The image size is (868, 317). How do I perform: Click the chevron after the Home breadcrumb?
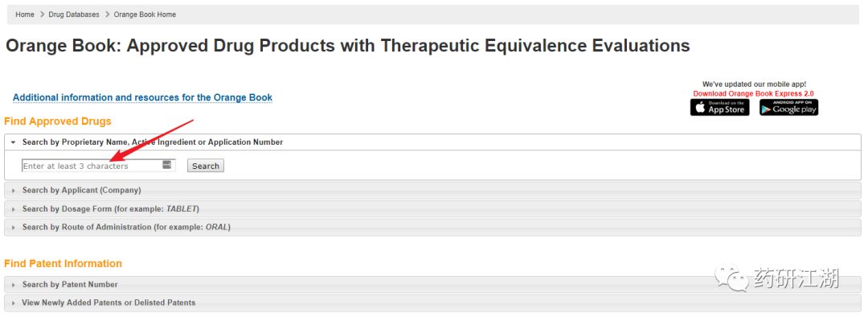click(42, 14)
